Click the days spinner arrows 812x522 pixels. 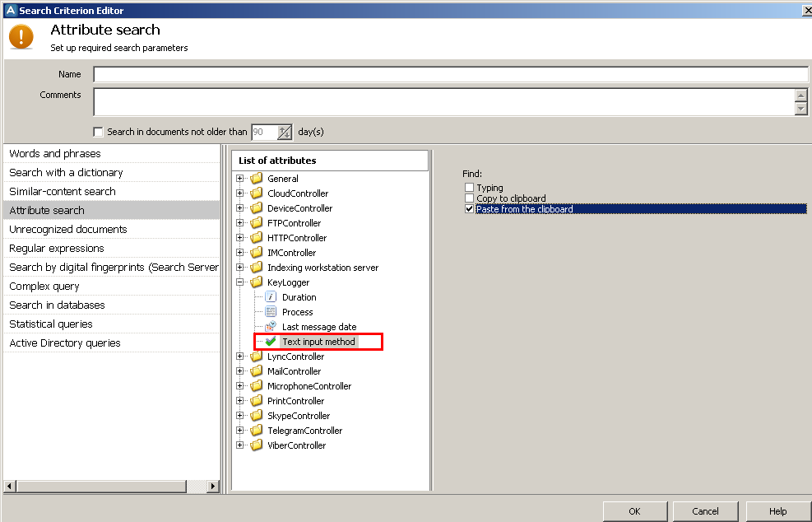(x=285, y=133)
